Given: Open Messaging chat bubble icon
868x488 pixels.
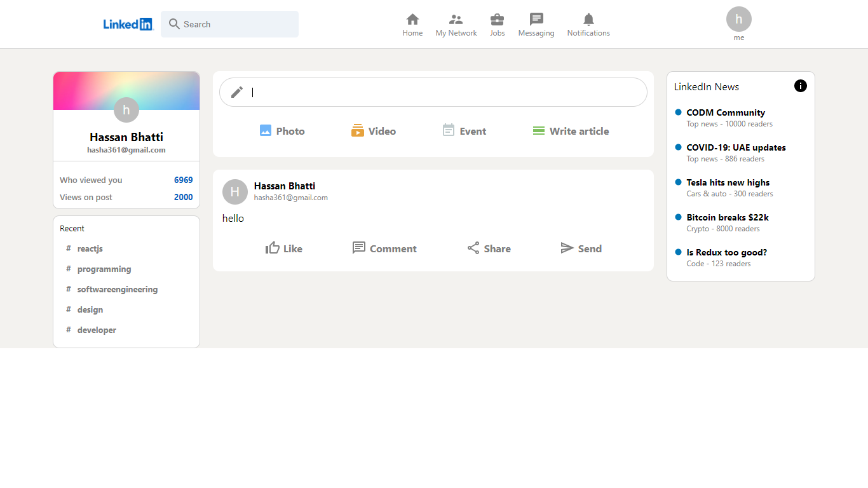Looking at the screenshot, I should (x=536, y=19).
